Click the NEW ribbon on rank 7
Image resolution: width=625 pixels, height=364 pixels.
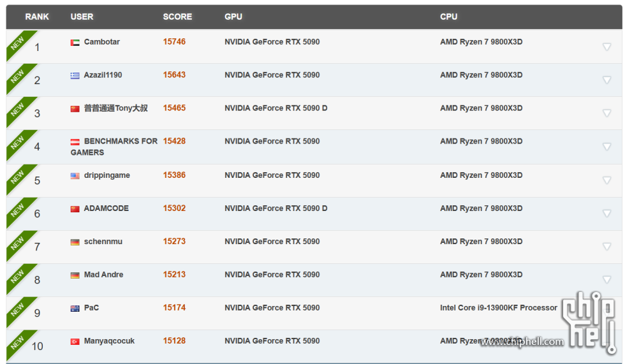[x=18, y=242]
